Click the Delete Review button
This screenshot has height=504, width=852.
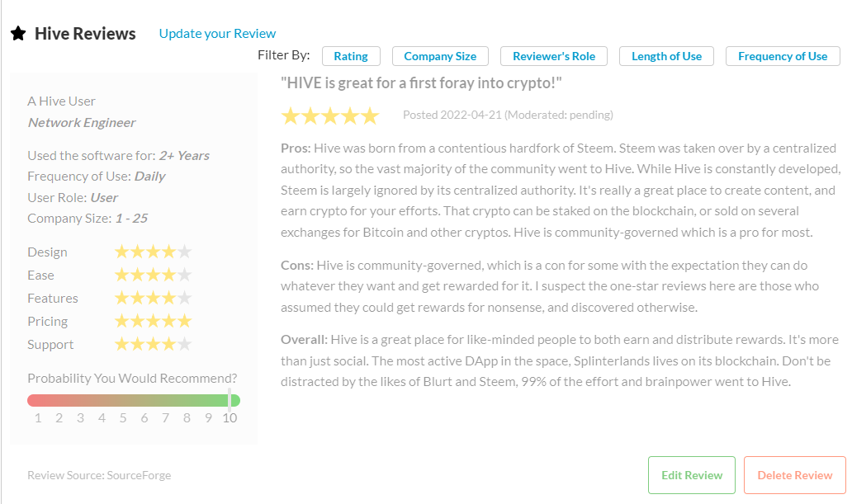tap(795, 475)
